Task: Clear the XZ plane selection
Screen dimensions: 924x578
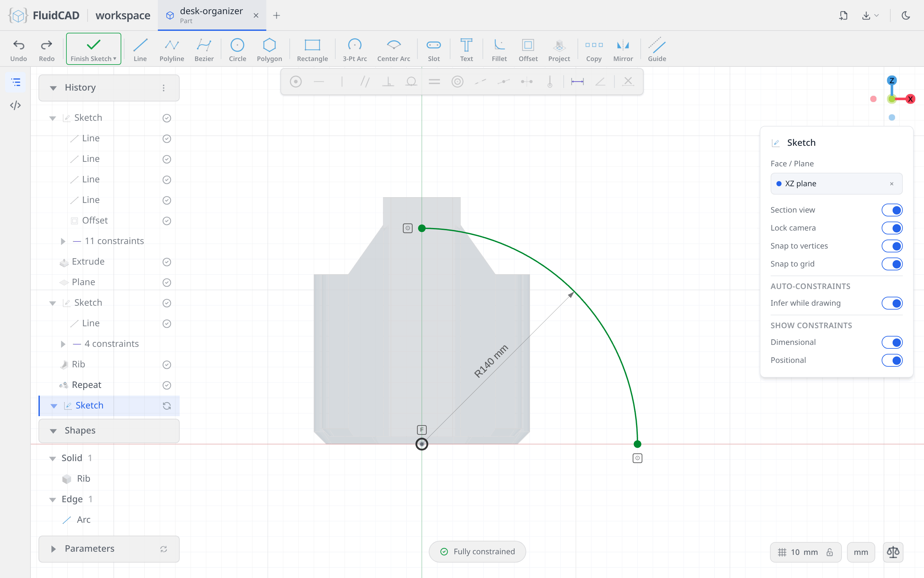Action: [892, 184]
